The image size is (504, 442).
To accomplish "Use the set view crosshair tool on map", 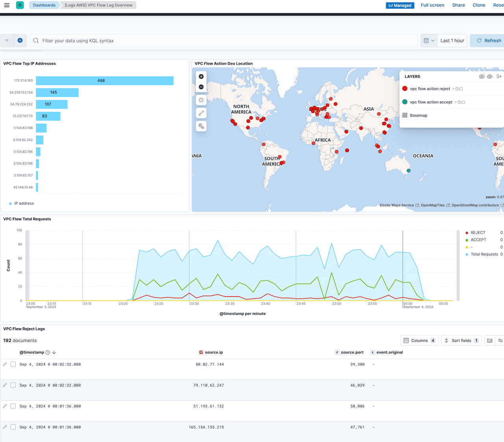I will (201, 100).
